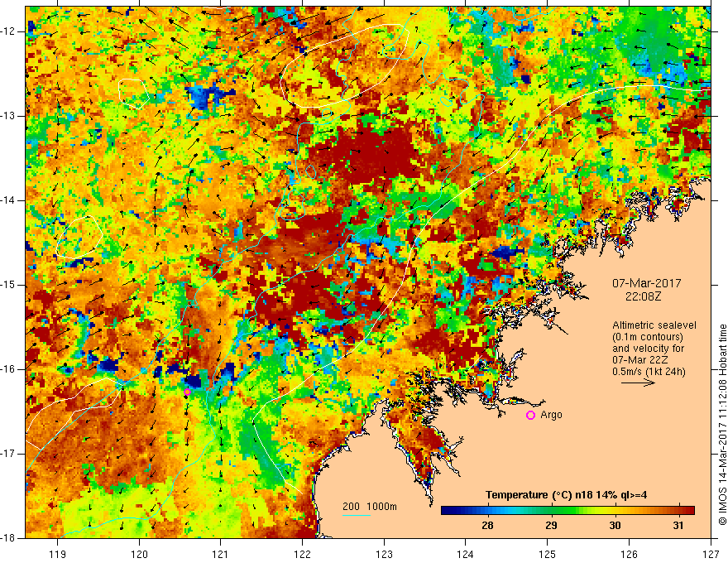Click the '126' longitude axis label
Image resolution: width=728 pixels, height=563 pixels.
[629, 554]
